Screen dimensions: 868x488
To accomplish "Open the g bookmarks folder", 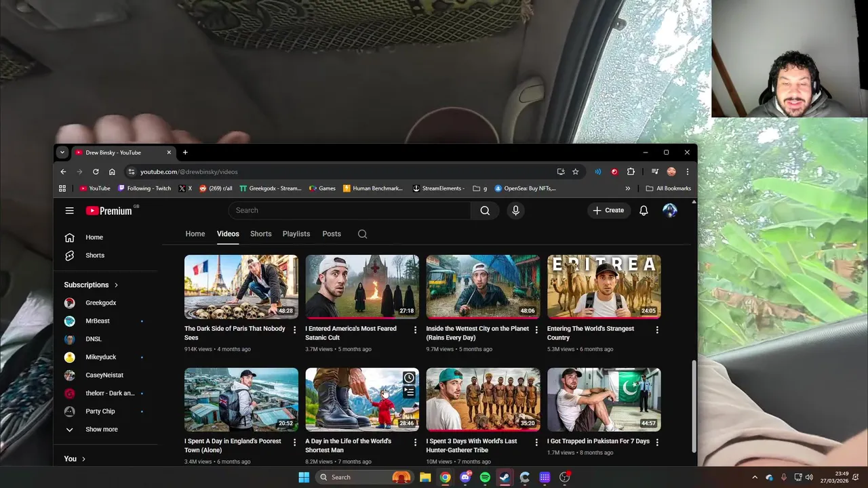I will click(x=480, y=188).
